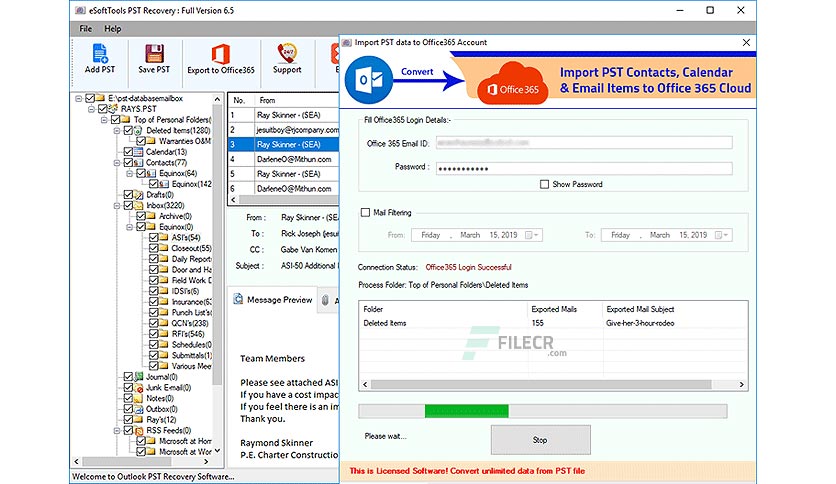Viewport: 836px width, 484px height.
Task: Click the Add PST toolbar icon
Action: (x=100, y=53)
